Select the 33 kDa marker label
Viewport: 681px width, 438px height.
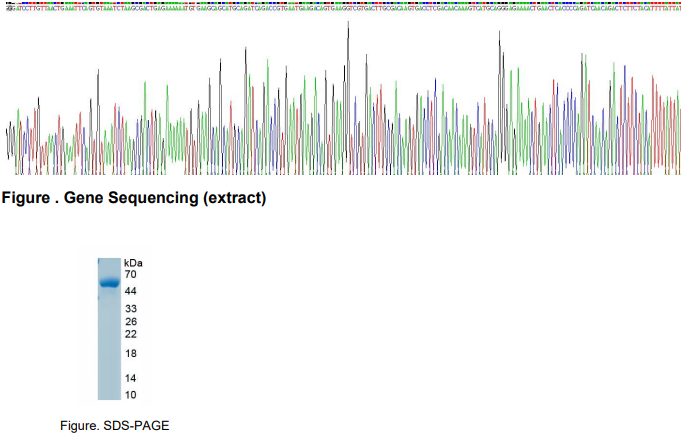[x=131, y=308]
